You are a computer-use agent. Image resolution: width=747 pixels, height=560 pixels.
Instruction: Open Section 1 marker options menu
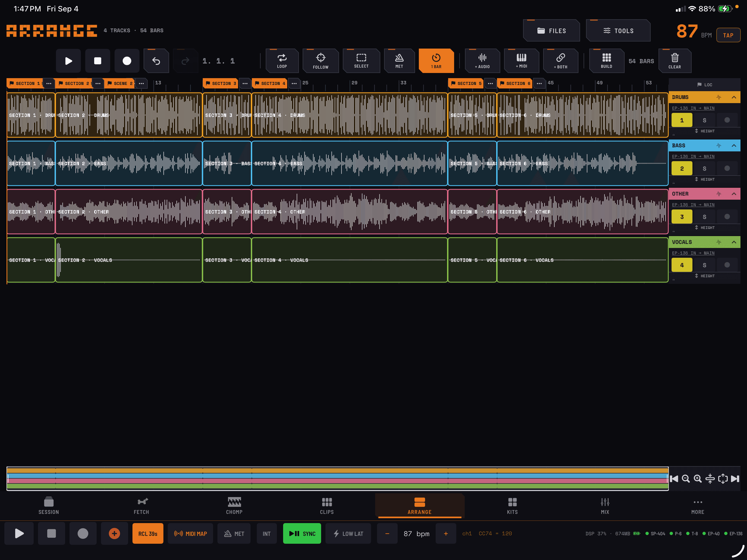tap(49, 83)
